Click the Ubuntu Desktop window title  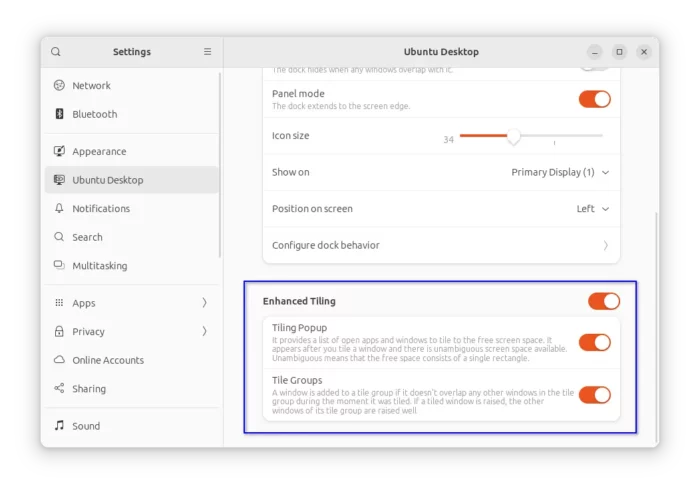pos(441,52)
